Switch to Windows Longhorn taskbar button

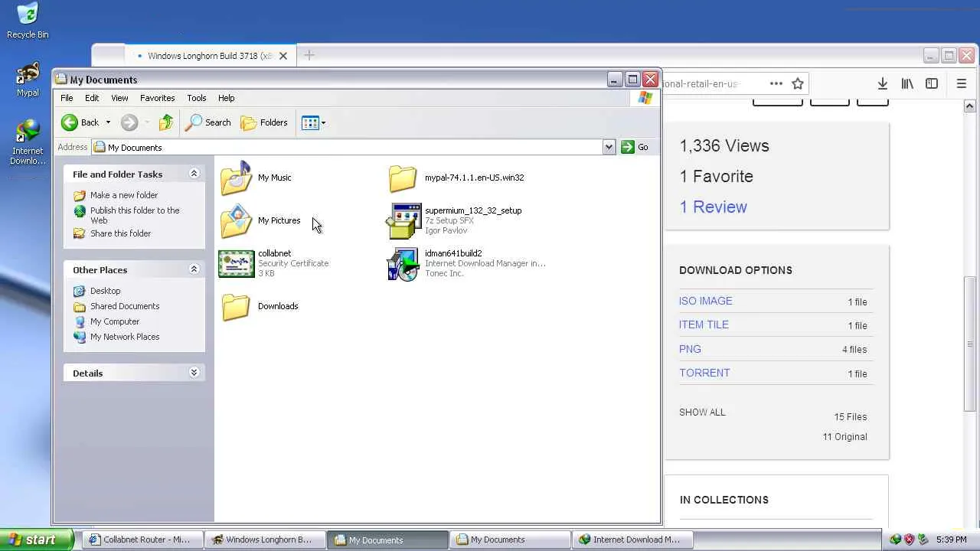click(266, 540)
